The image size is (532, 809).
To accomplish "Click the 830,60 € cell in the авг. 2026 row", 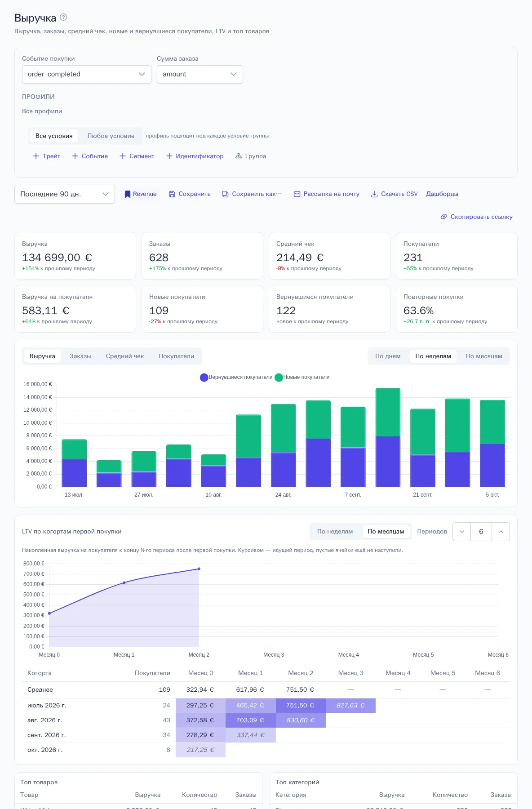I will tap(301, 720).
